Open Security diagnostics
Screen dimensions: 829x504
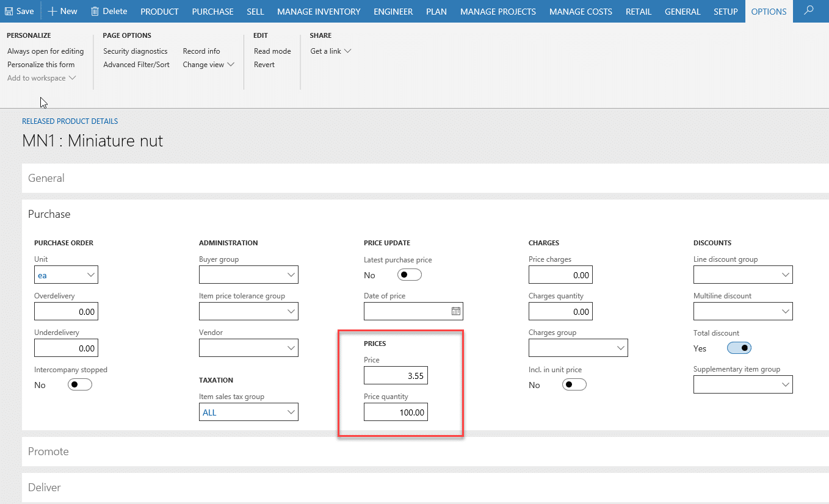[136, 51]
